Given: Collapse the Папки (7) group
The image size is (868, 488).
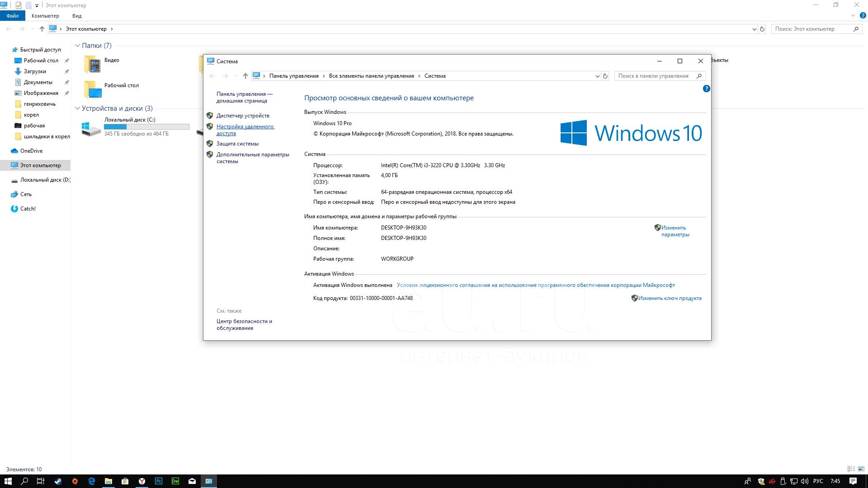Looking at the screenshot, I should point(77,46).
